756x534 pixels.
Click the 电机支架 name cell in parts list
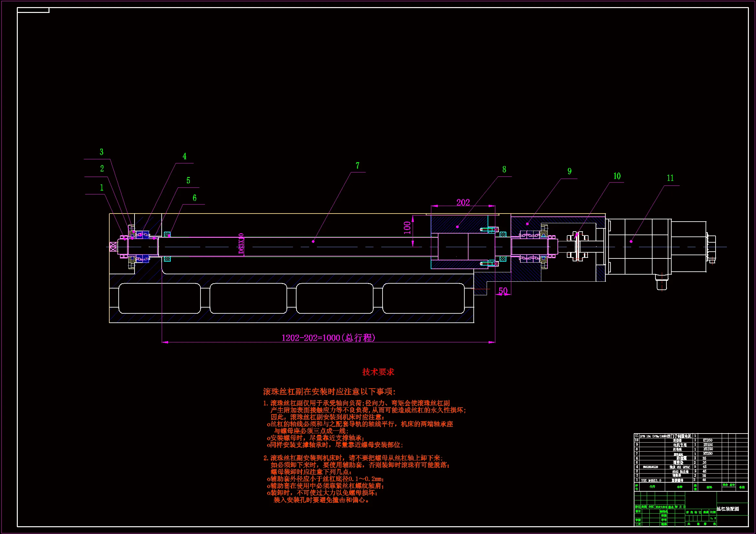(x=680, y=445)
